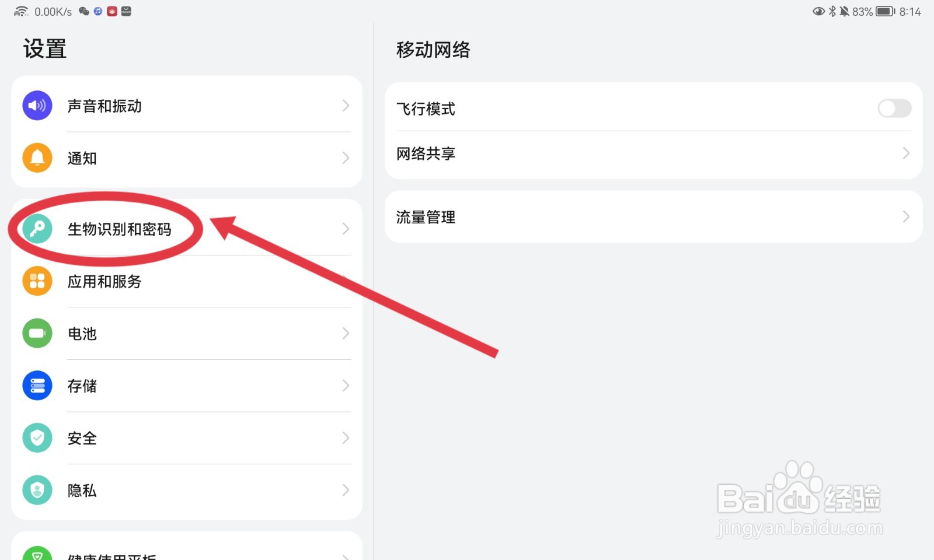Tap the orange grid icon for 应用和服务
Screen dimensions: 934x560
[x=37, y=281]
